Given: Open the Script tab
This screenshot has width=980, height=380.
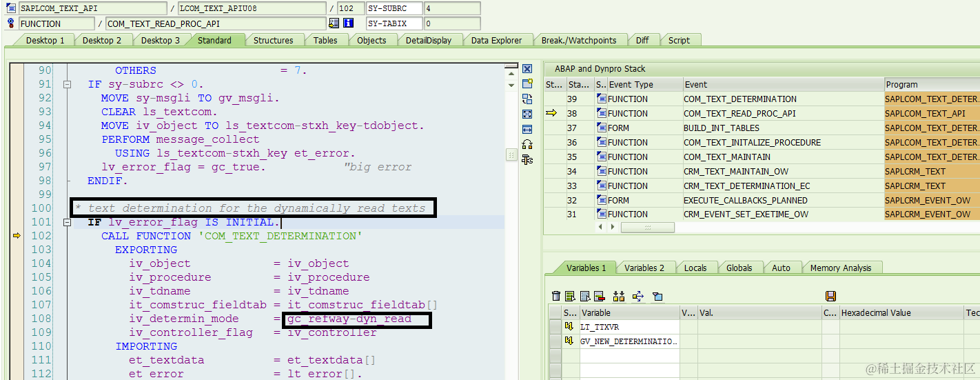Looking at the screenshot, I should (x=679, y=40).
